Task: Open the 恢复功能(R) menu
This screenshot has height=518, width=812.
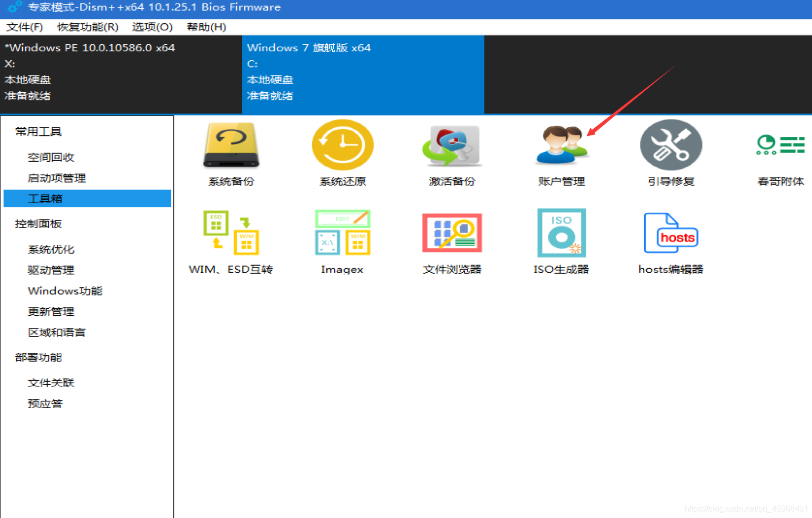Action: tap(88, 27)
